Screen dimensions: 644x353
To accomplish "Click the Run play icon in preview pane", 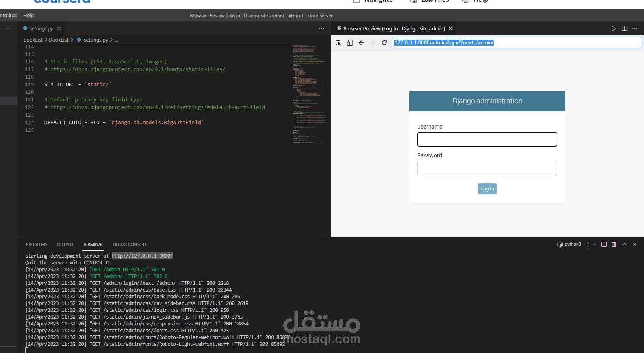I will point(614,28).
